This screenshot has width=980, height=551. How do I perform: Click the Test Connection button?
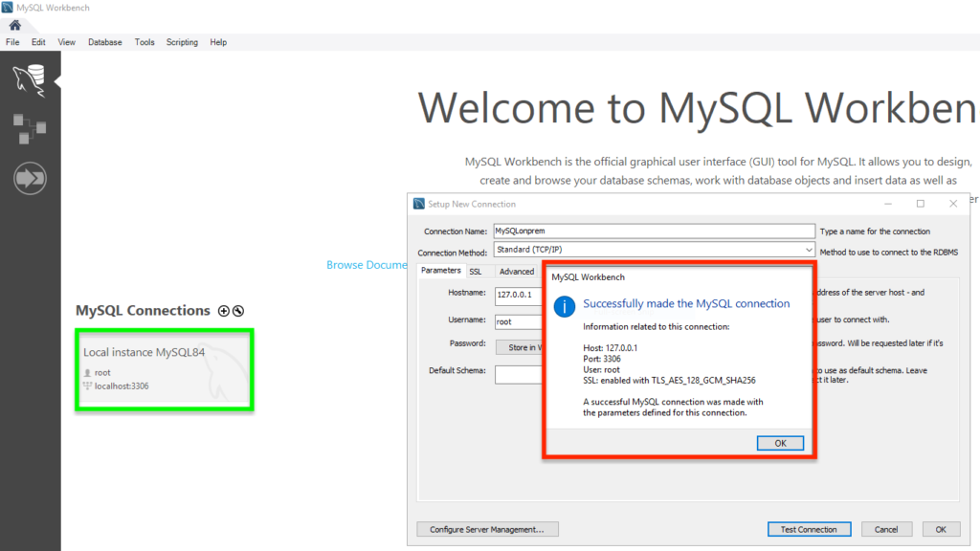click(809, 529)
